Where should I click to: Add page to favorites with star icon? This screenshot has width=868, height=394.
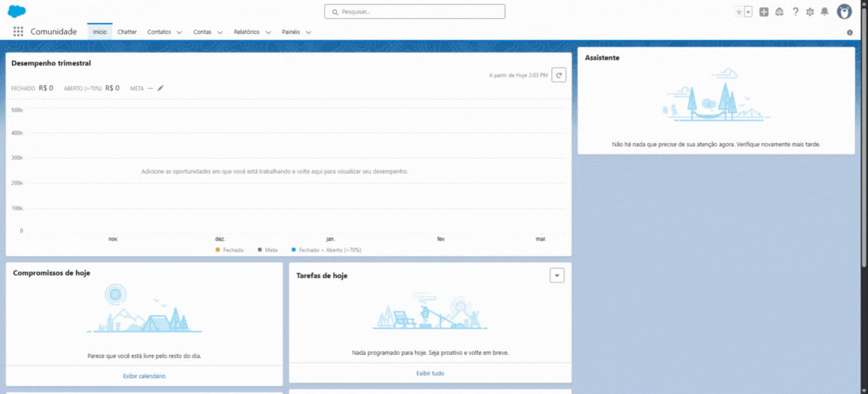(x=738, y=12)
